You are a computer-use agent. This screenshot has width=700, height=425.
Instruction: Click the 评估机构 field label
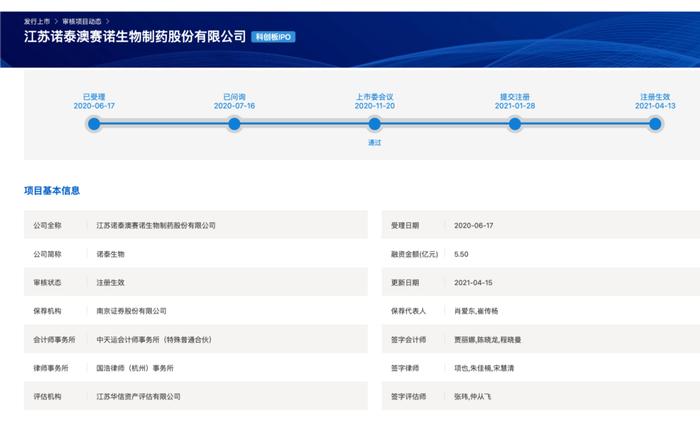pyautogui.click(x=47, y=396)
